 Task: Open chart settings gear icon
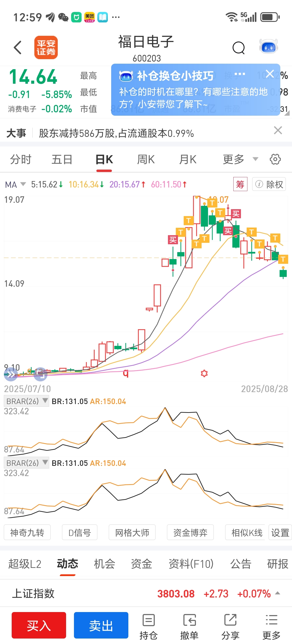coord(275,159)
